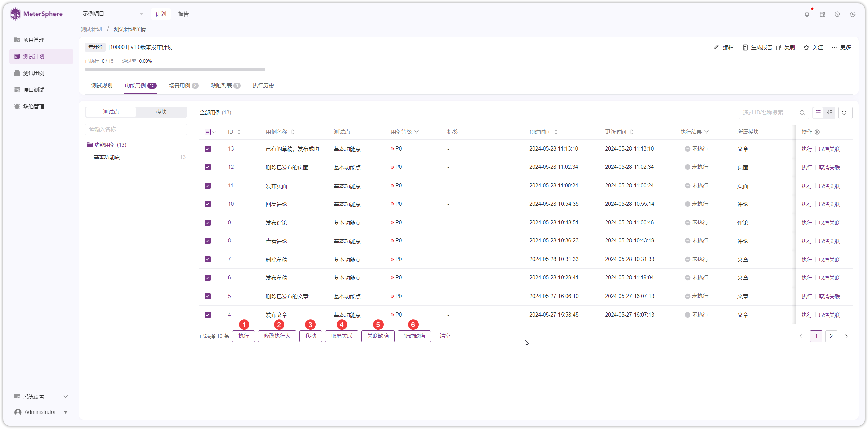Switch to the 执行历史 tab
The height and width of the screenshot is (429, 868).
point(263,85)
